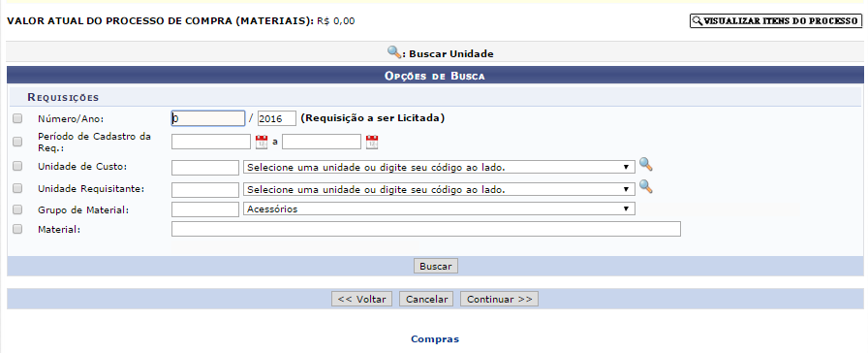Click the Cancelar button
Viewport: 868px width, 353px height.
426,299
